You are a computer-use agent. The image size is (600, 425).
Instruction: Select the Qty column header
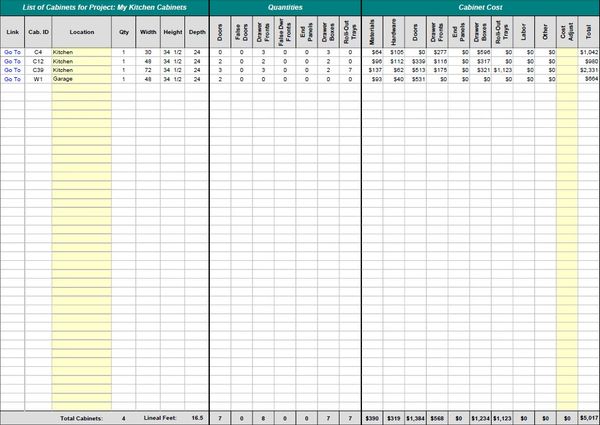[124, 31]
